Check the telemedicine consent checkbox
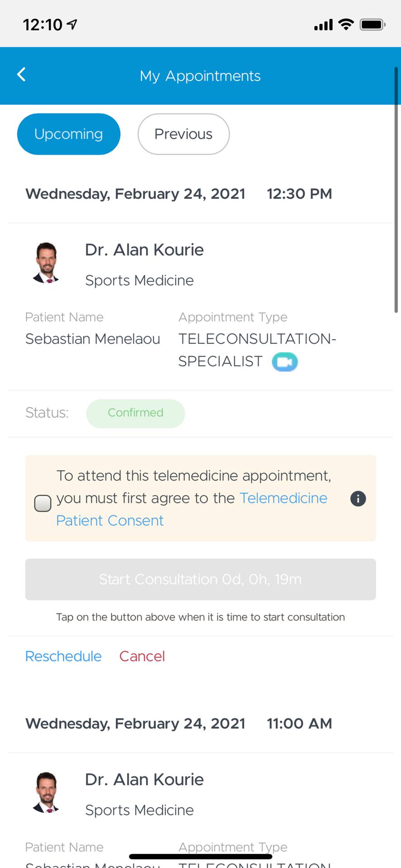The height and width of the screenshot is (868, 401). coord(43,503)
